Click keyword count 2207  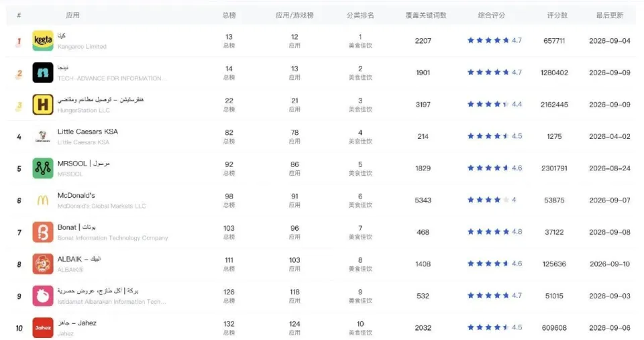(423, 41)
